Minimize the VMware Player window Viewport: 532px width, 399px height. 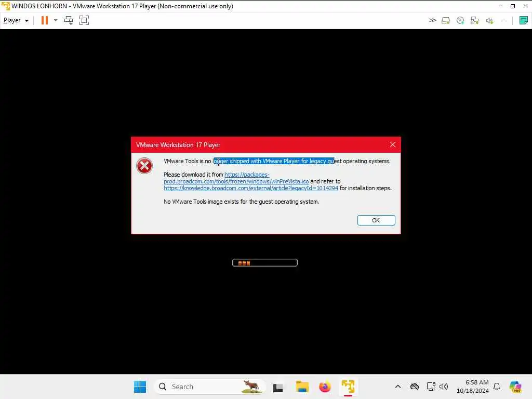[x=500, y=6]
